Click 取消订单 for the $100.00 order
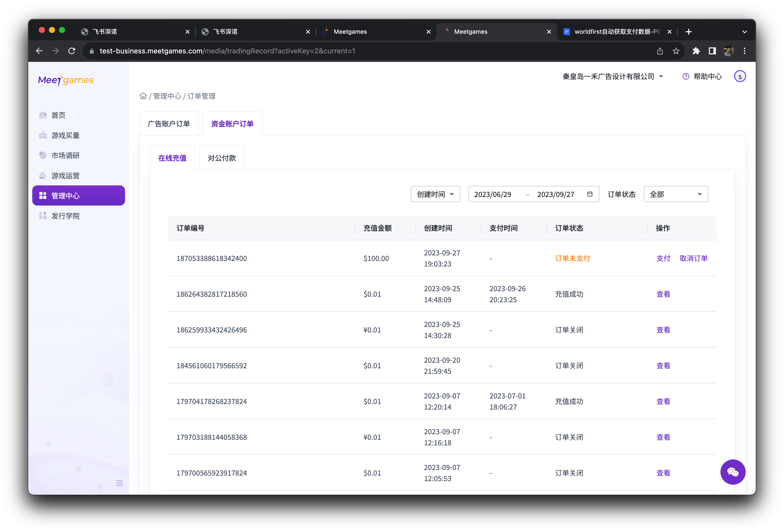Image resolution: width=784 pixels, height=532 pixels. (693, 259)
